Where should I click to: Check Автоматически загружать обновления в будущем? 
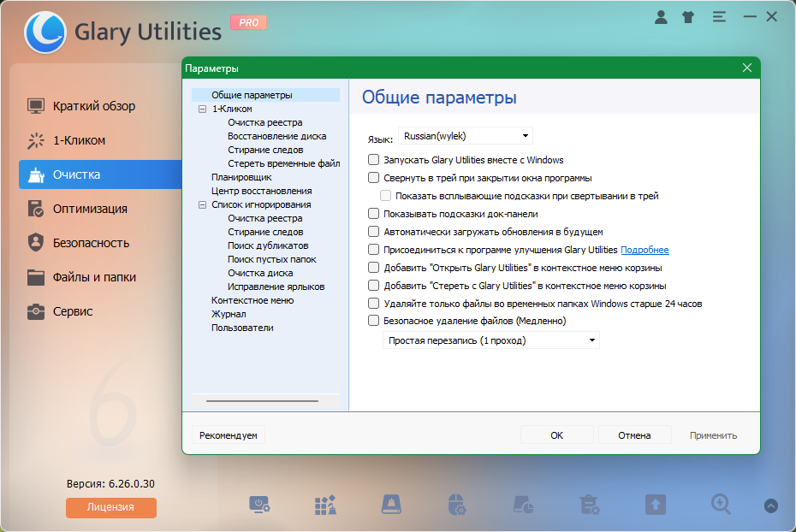374,232
